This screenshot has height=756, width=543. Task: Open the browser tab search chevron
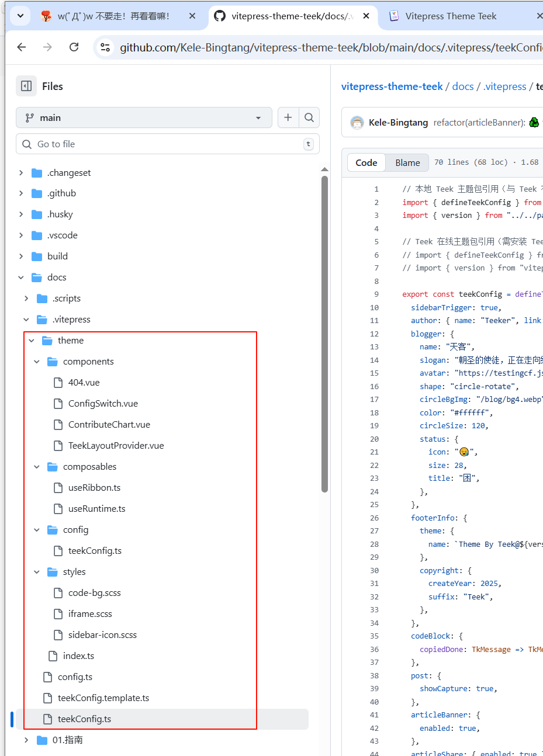(x=20, y=16)
